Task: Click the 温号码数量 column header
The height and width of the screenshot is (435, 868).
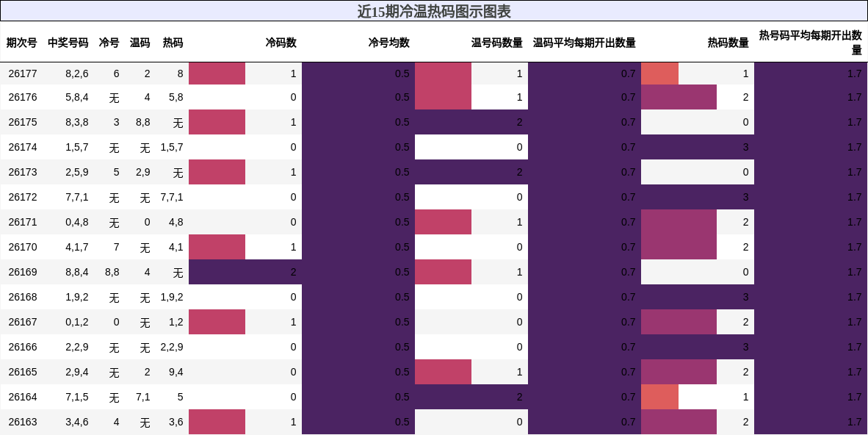Action: (497, 43)
